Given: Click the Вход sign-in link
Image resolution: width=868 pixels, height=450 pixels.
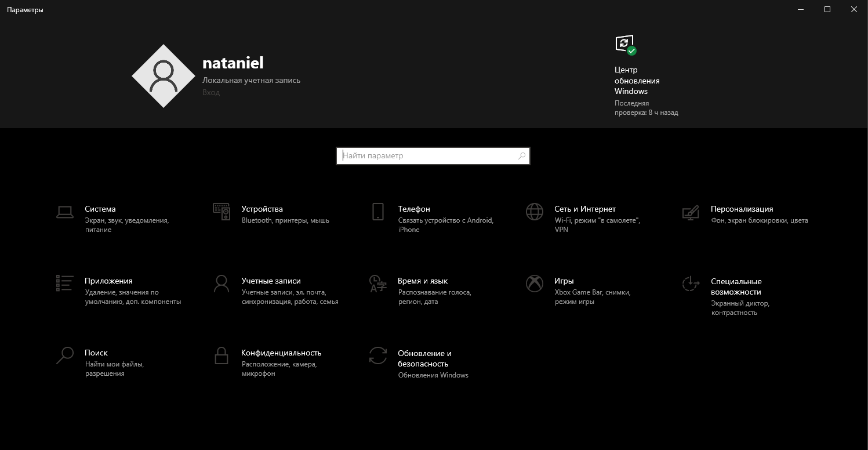Looking at the screenshot, I should tap(211, 93).
